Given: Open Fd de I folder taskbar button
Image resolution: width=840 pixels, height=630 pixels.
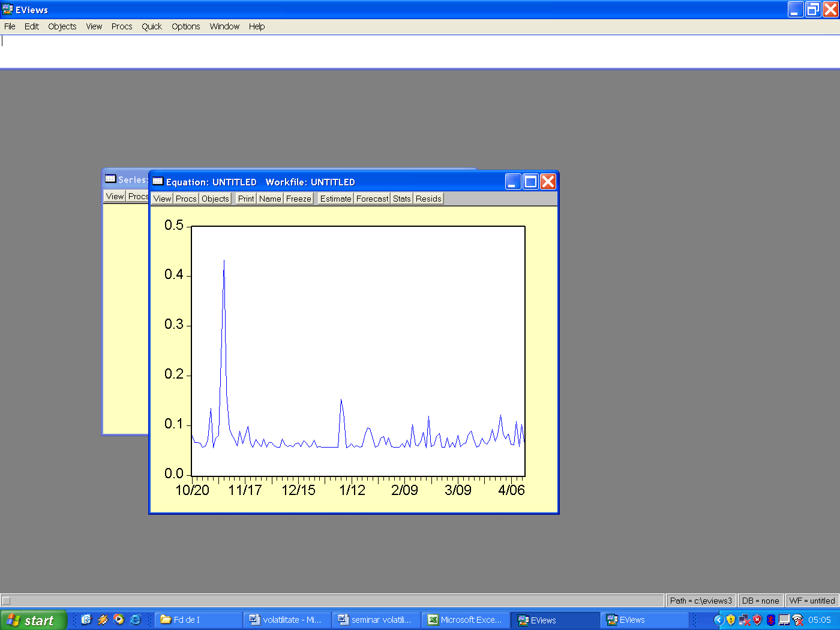Looking at the screenshot, I should pos(199,620).
